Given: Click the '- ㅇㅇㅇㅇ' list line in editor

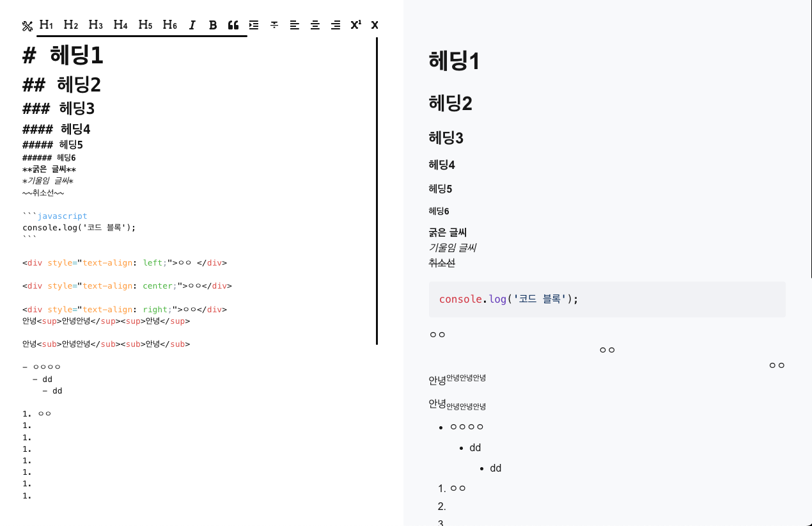Looking at the screenshot, I should (42, 367).
